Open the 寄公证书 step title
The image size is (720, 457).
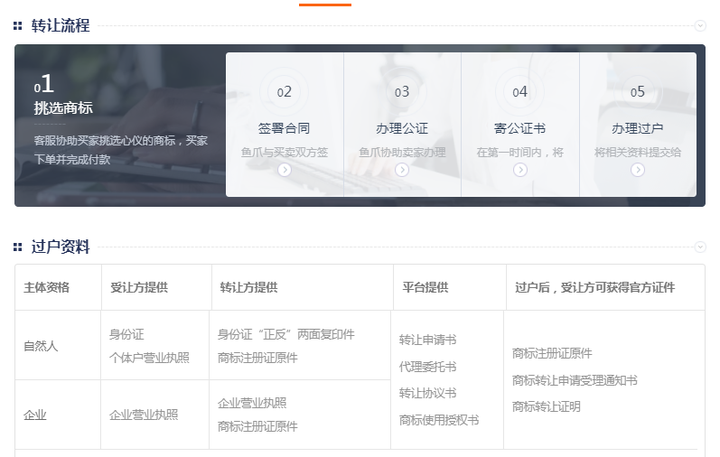tap(520, 128)
